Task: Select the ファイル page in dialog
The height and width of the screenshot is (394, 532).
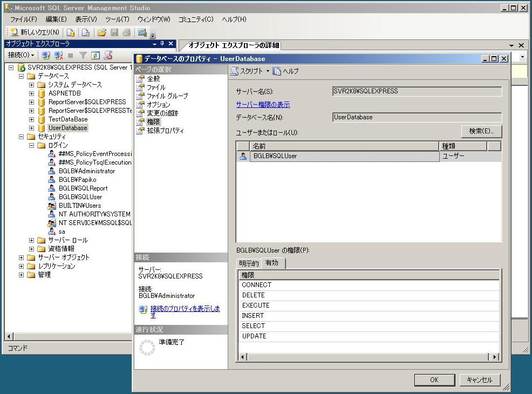Action: tap(156, 87)
